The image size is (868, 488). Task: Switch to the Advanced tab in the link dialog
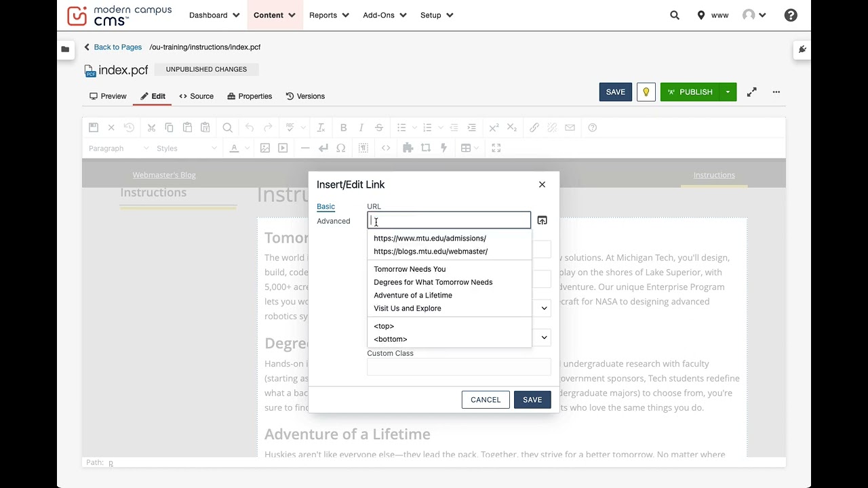point(334,221)
